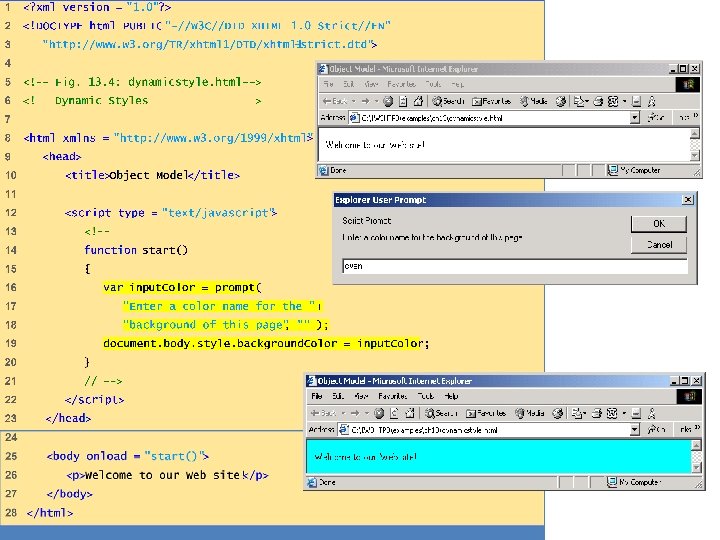Screen dimensions: 720x540
Task: Open Edit menu in the cyan-page IE window
Action: pos(338,396)
